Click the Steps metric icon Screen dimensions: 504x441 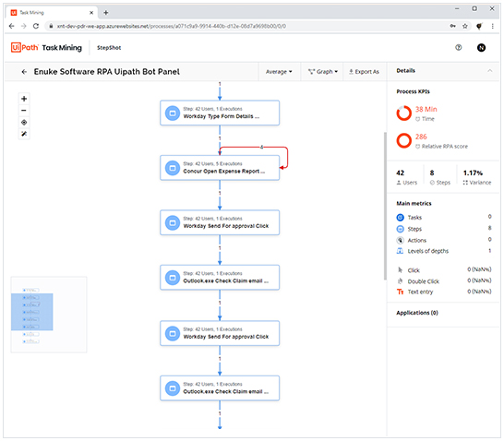tap(400, 229)
